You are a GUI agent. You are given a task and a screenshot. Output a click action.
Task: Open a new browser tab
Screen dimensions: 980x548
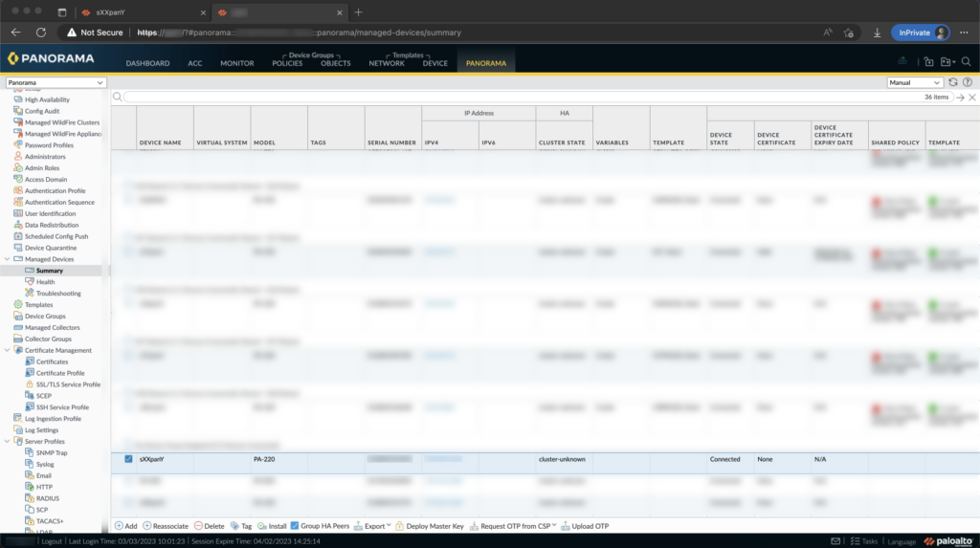[358, 11]
